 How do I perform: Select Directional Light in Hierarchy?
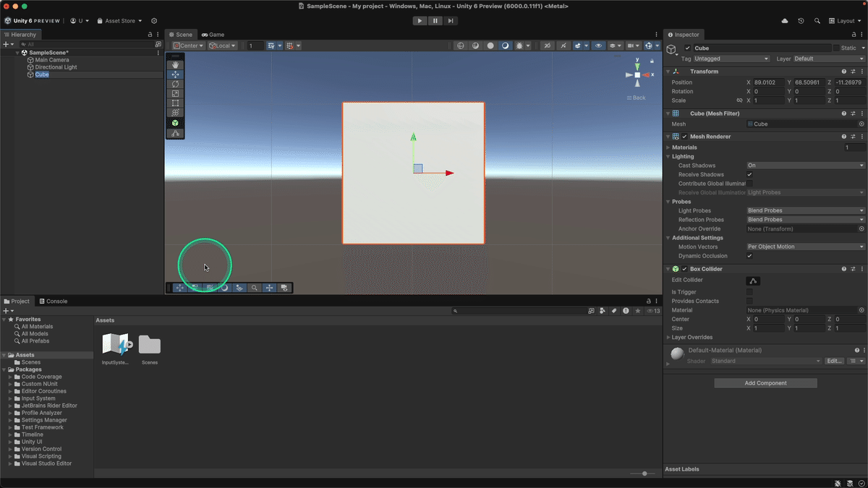tap(56, 67)
